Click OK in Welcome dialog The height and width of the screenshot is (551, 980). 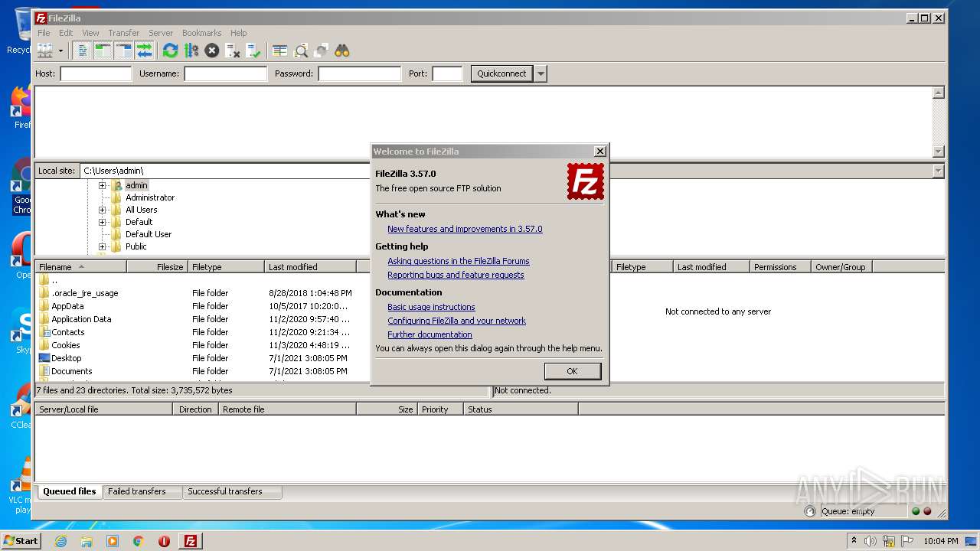coord(572,371)
